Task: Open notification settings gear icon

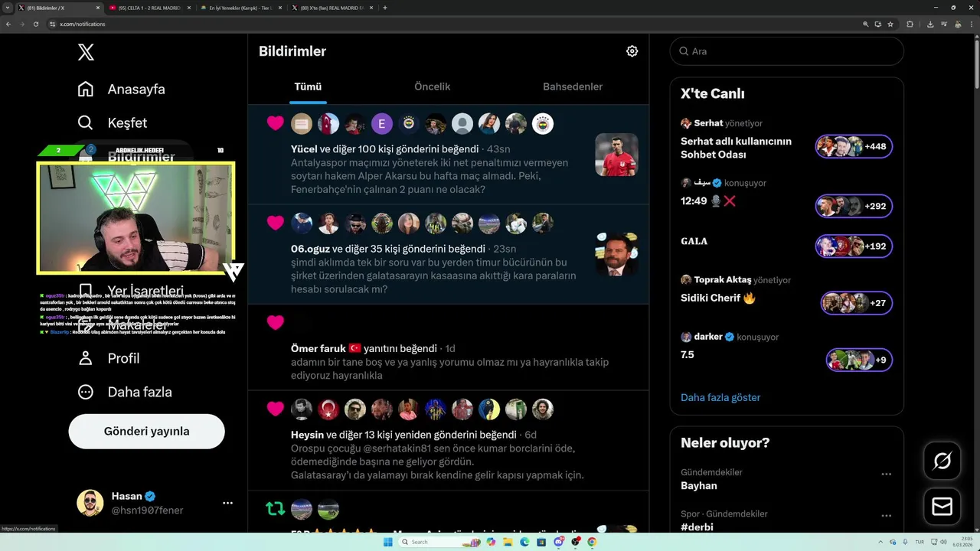Action: pos(632,51)
